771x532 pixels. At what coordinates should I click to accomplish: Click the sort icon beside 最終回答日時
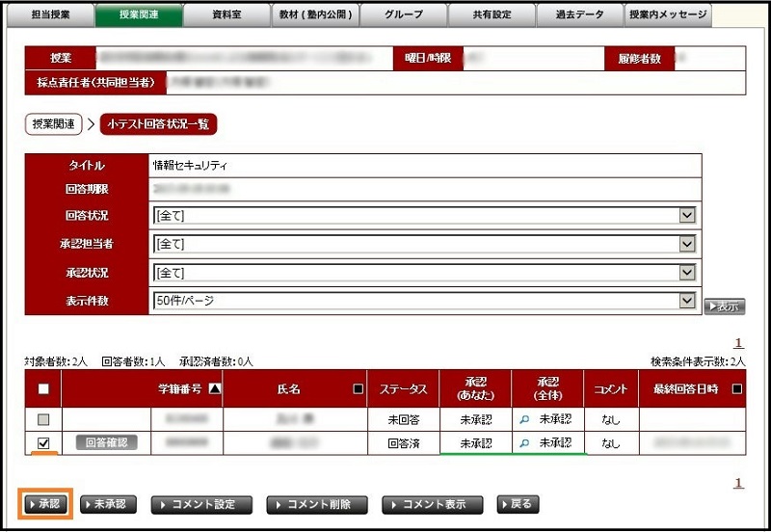tap(737, 389)
